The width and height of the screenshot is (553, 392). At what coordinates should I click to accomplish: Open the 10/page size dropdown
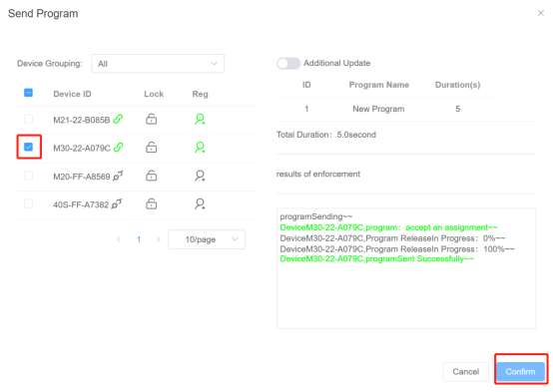click(207, 239)
